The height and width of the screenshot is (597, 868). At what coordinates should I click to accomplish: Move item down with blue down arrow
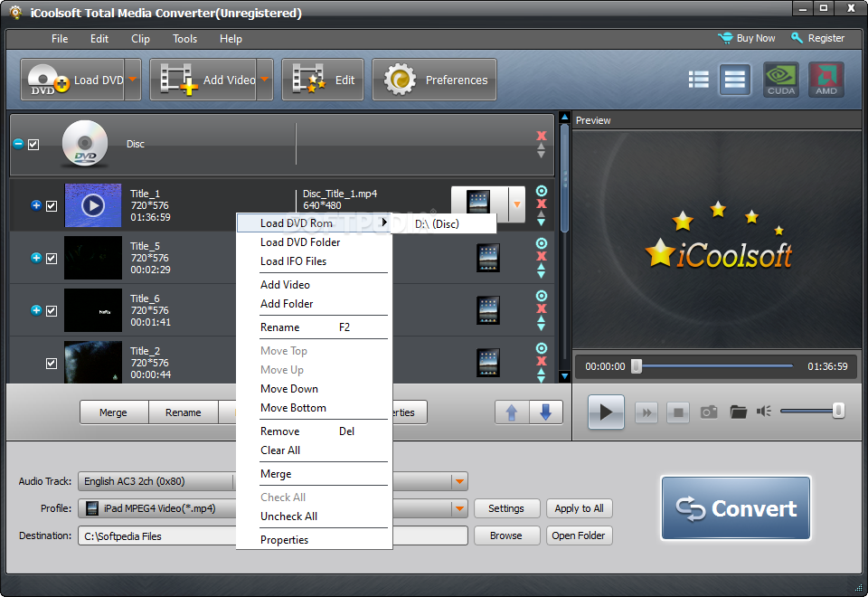[546, 412]
